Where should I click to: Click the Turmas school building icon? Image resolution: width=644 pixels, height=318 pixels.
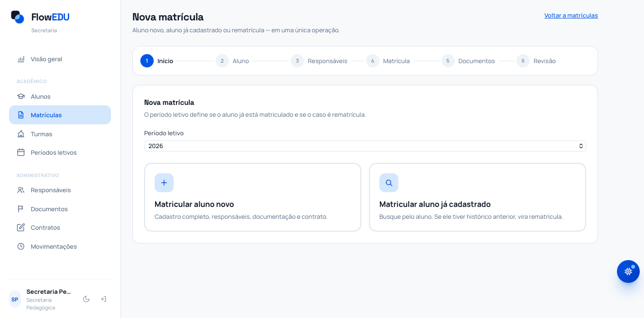21,134
